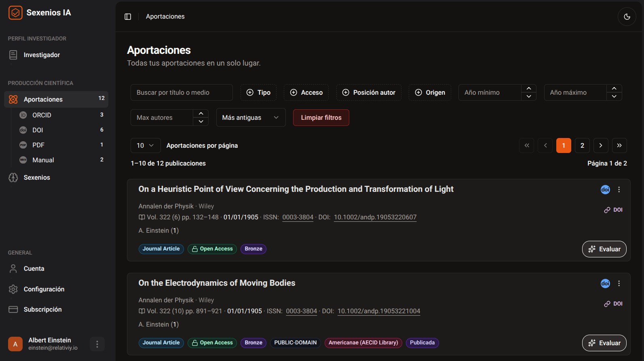Image resolution: width=644 pixels, height=361 pixels.
Task: Click the doi badge on Electrodynamics article
Action: [605, 283]
